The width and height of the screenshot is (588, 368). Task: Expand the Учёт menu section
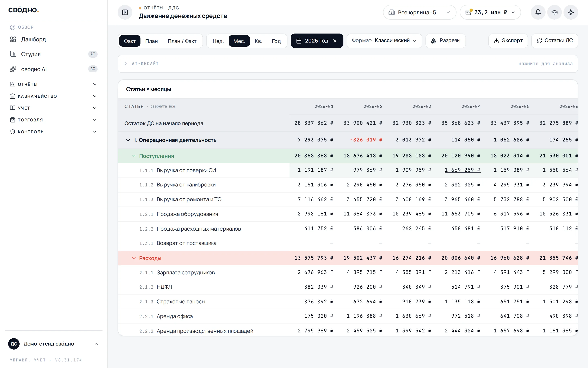click(53, 108)
